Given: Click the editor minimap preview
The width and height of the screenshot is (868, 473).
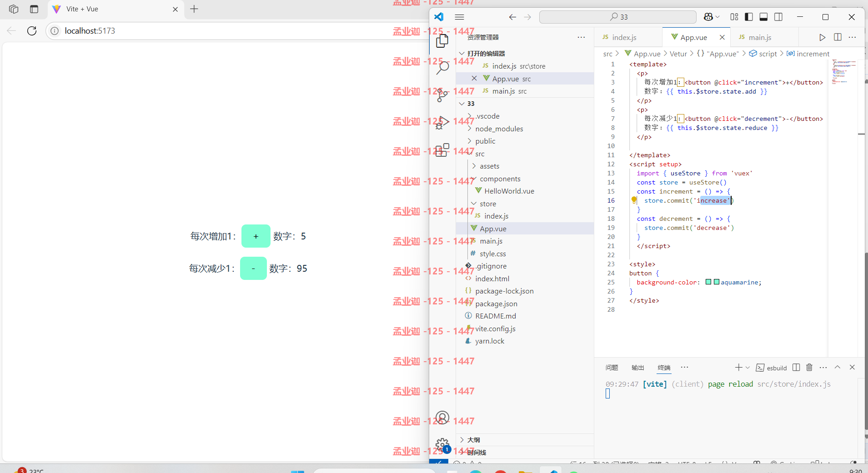Looking at the screenshot, I should click(843, 72).
